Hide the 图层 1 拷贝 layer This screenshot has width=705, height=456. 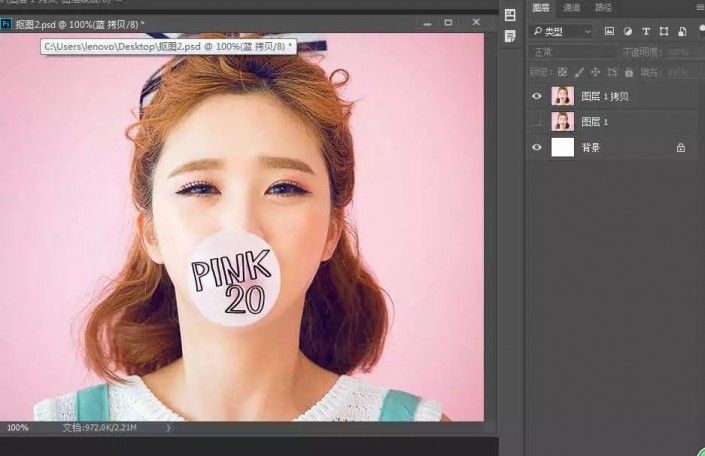537,96
